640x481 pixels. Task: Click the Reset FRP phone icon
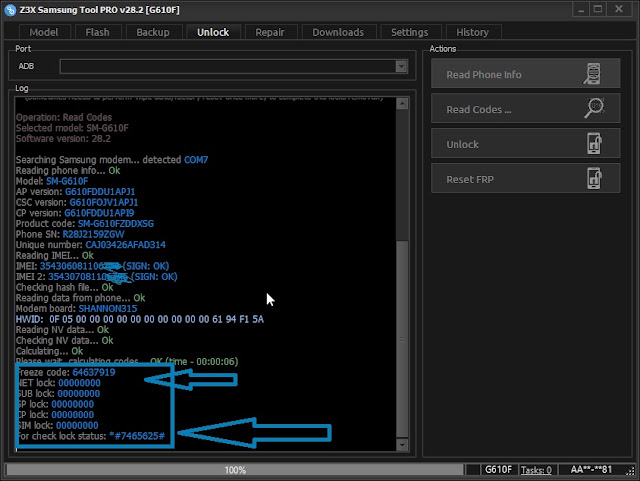(x=594, y=178)
